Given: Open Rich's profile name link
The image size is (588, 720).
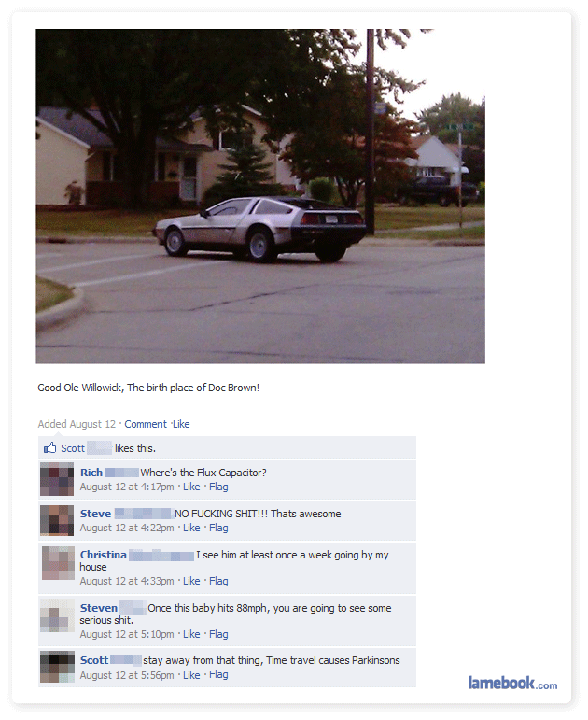Looking at the screenshot, I should [91, 473].
